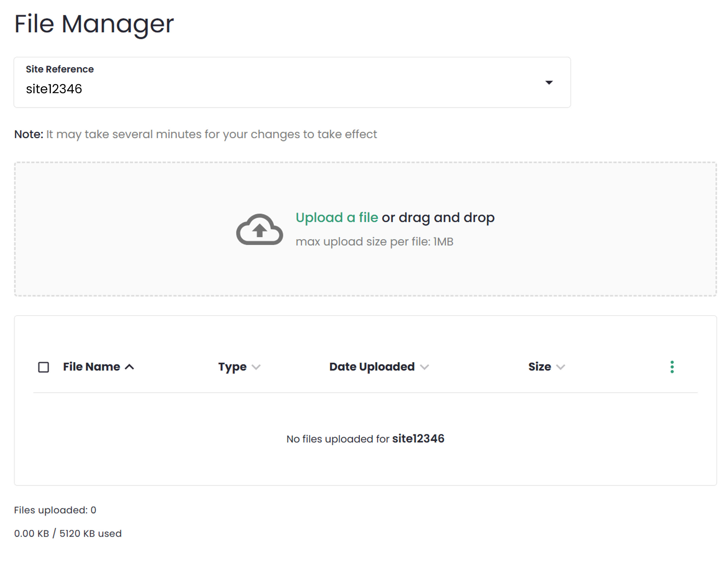The height and width of the screenshot is (566, 728).
Task: Click 'No files uploaded for site12346' message
Action: click(x=365, y=439)
